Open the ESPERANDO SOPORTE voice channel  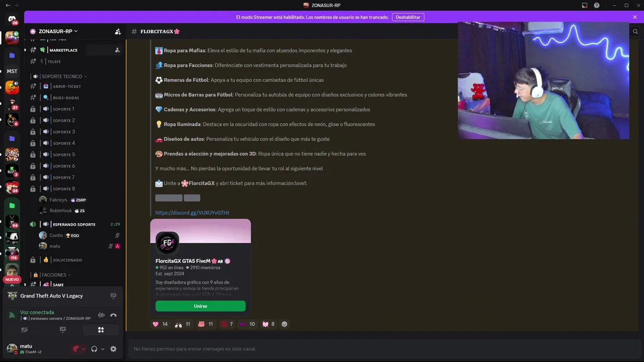coord(74,224)
